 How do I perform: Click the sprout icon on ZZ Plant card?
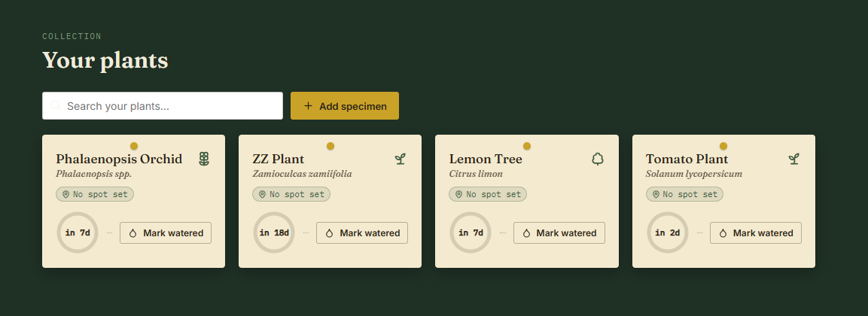pos(400,160)
